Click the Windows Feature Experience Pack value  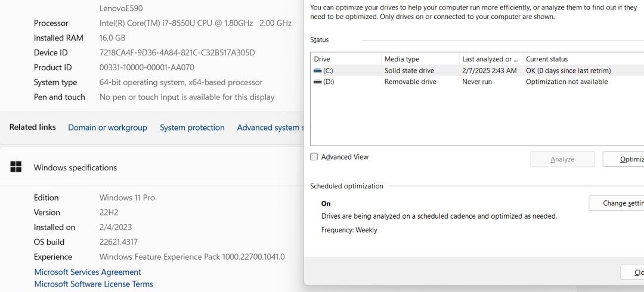(192, 257)
